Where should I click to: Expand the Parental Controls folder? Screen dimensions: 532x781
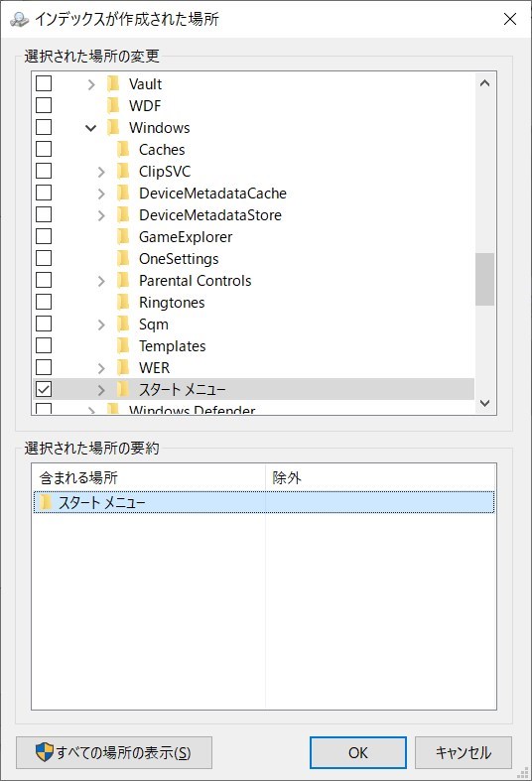(101, 281)
